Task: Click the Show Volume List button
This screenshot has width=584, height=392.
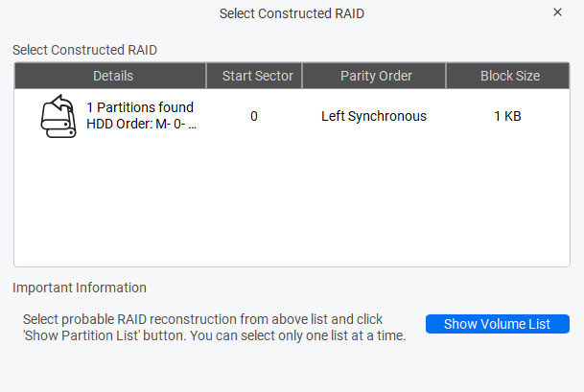Action: 497,324
